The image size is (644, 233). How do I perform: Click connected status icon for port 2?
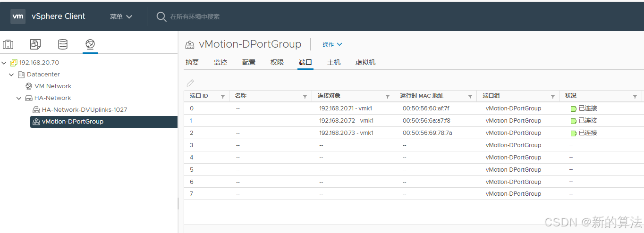click(573, 133)
